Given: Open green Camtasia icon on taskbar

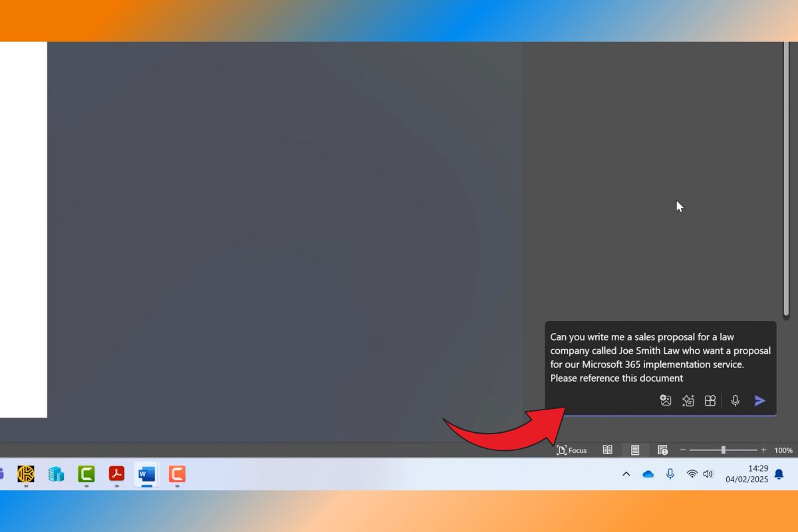Looking at the screenshot, I should pos(86,473).
